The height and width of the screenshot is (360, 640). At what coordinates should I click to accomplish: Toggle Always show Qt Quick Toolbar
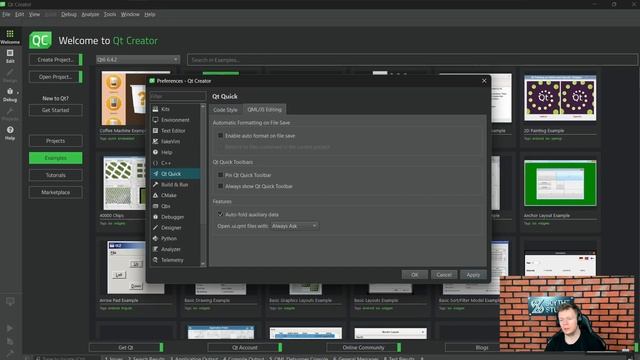point(220,186)
